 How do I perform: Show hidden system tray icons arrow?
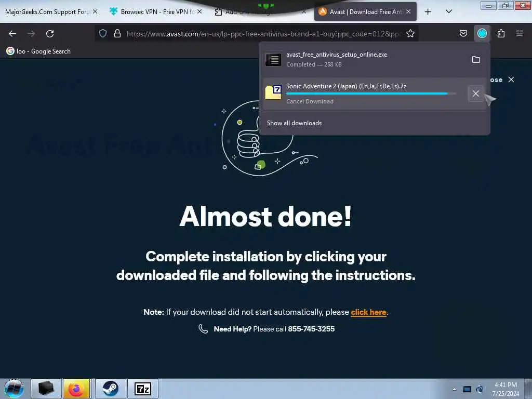click(454, 389)
